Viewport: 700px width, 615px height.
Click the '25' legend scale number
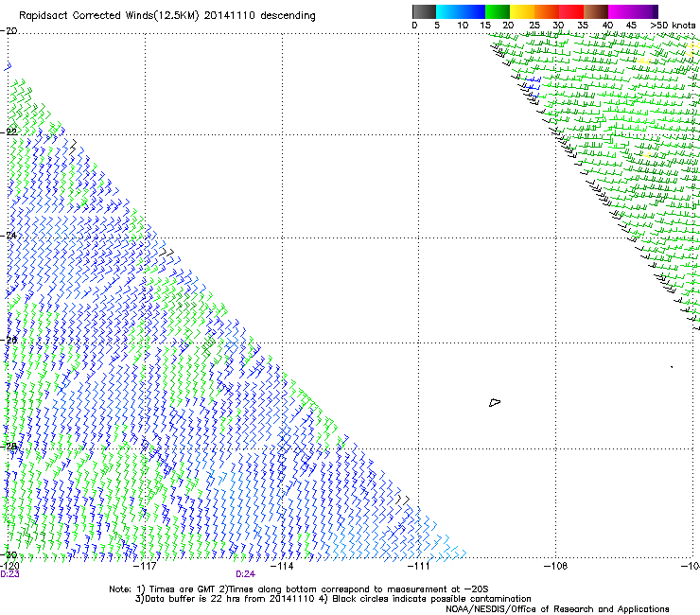pyautogui.click(x=534, y=26)
